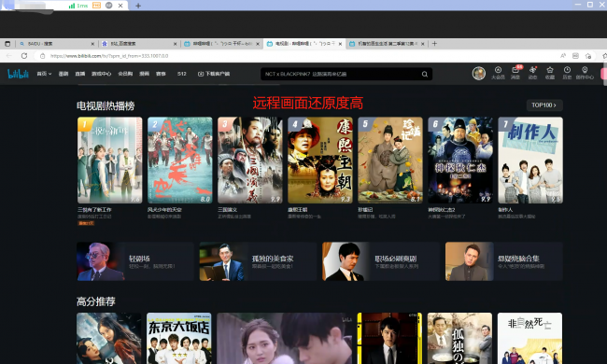The image size is (607, 364).
Task: Click the bilibili logo in header
Action: pos(18,74)
